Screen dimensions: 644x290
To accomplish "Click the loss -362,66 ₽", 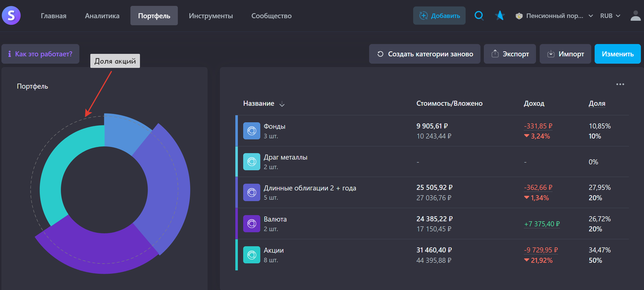I will 538,188.
